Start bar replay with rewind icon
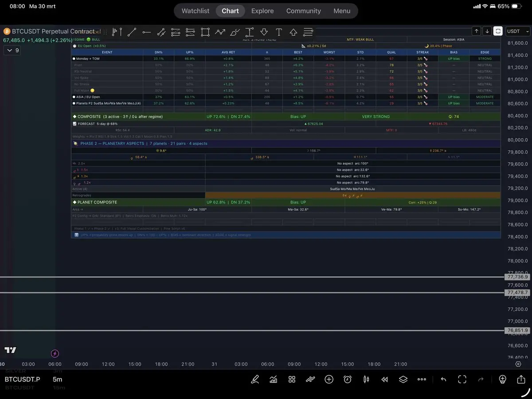The image size is (532, 399). 385,379
